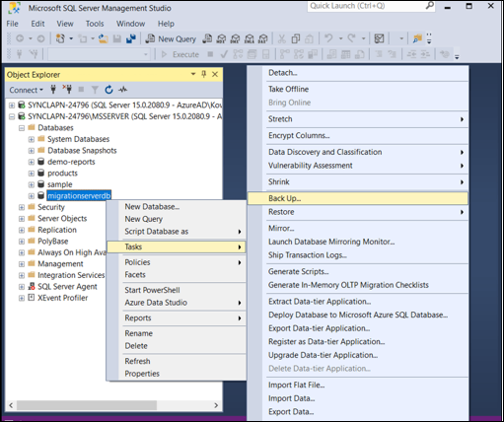Click the Copy toolbar icon
Image resolution: width=504 pixels, height=422 pixels.
tap(296, 38)
